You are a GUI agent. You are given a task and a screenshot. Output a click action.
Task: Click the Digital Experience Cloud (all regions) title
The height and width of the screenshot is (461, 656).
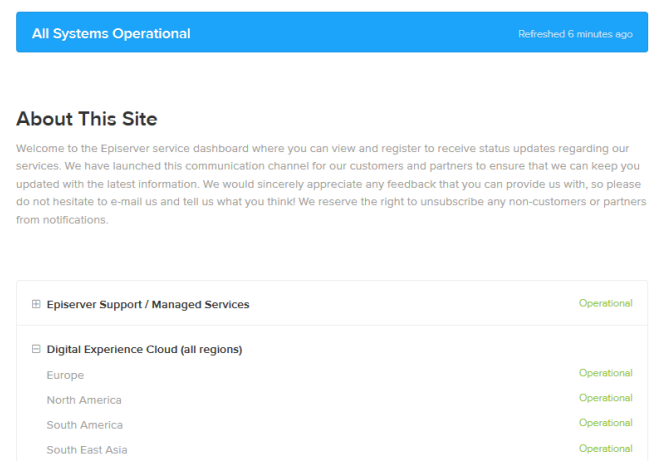pyautogui.click(x=144, y=349)
